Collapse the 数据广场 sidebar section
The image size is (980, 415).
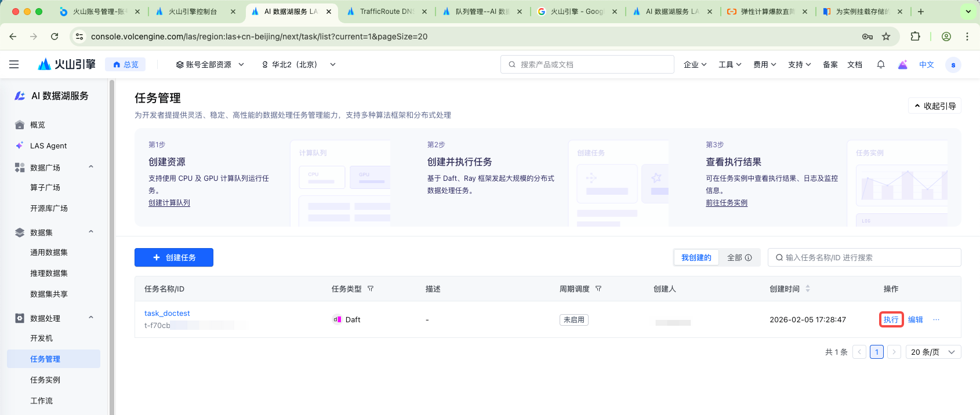pos(91,167)
